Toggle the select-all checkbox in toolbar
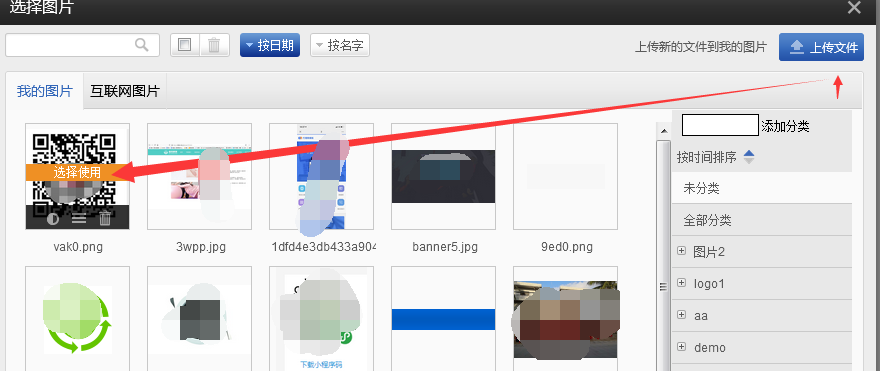Viewport: 880px width, 371px height. tap(185, 45)
